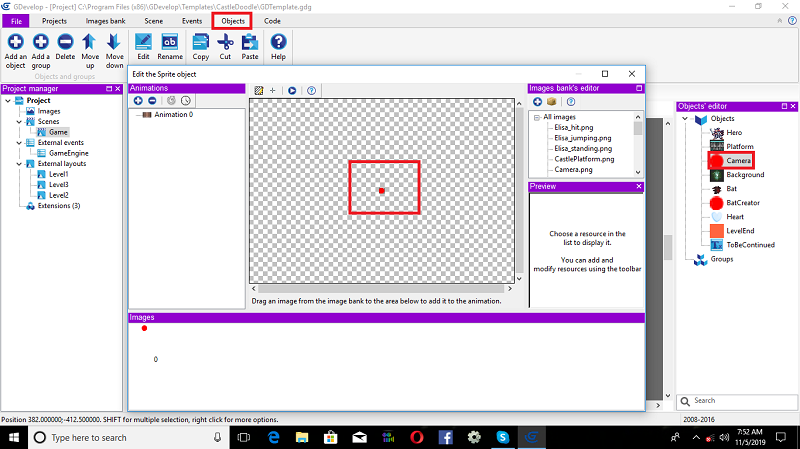Click the sprite editor mask icon
Screen dimensions: 800x449
pyautogui.click(x=259, y=90)
